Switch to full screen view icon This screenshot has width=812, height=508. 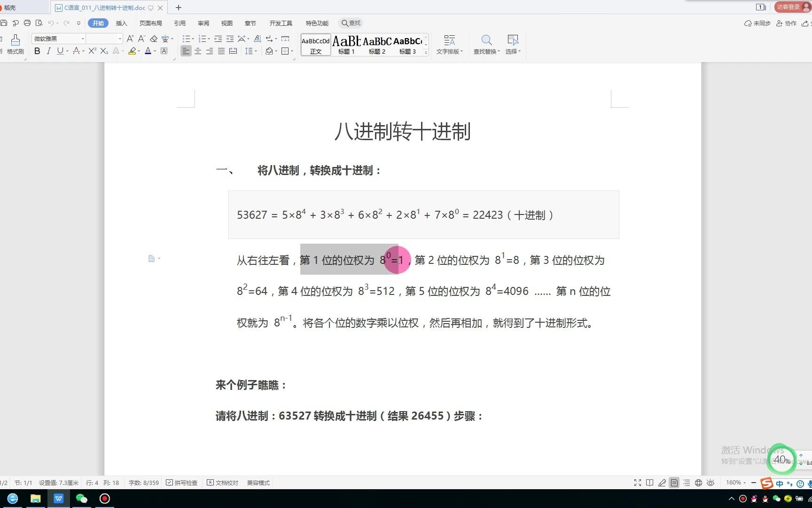tap(638, 483)
